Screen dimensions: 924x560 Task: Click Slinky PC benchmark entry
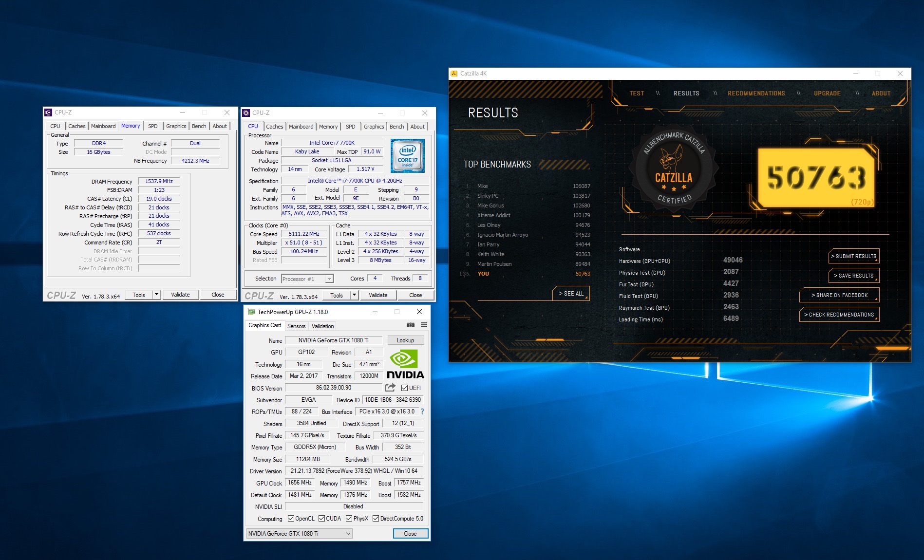click(528, 196)
